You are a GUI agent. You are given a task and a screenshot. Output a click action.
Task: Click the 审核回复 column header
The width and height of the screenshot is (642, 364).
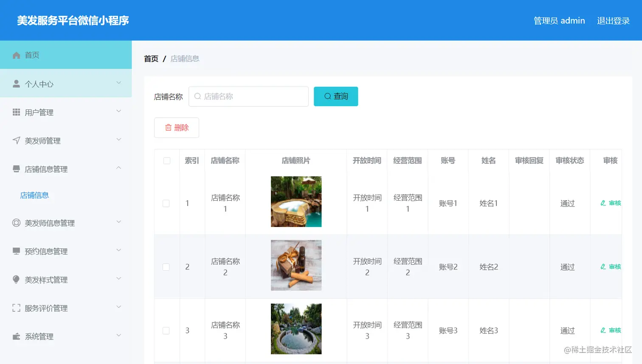point(529,160)
